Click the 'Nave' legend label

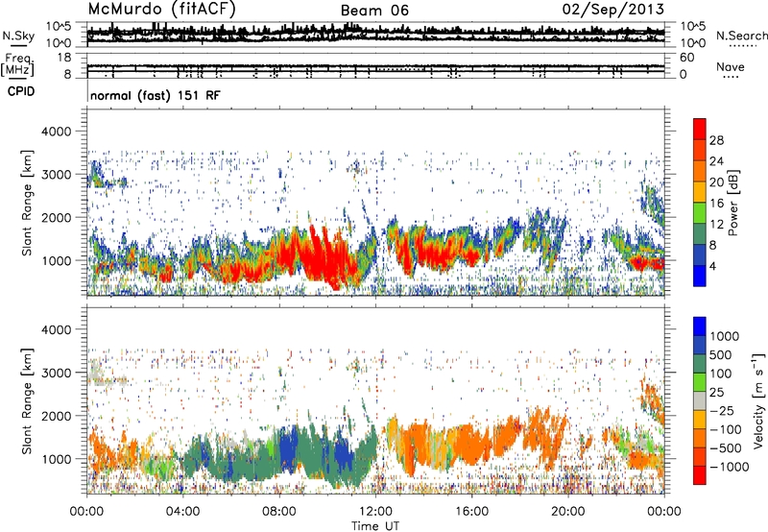click(731, 67)
